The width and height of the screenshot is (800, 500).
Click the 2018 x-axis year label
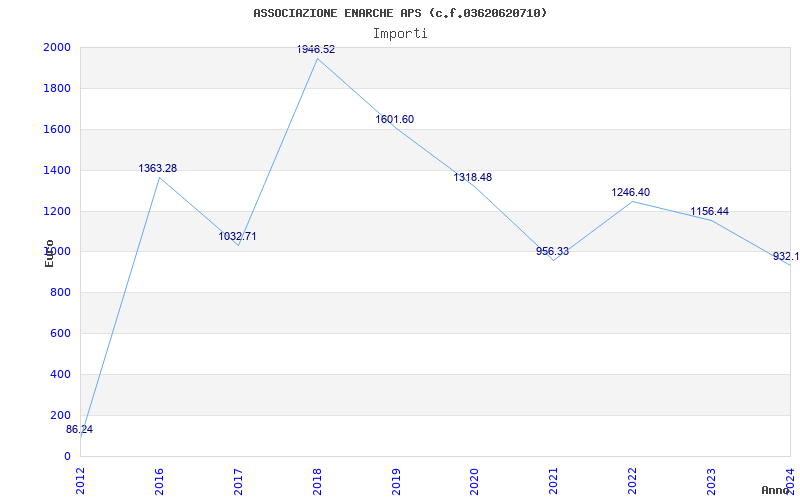tap(317, 481)
